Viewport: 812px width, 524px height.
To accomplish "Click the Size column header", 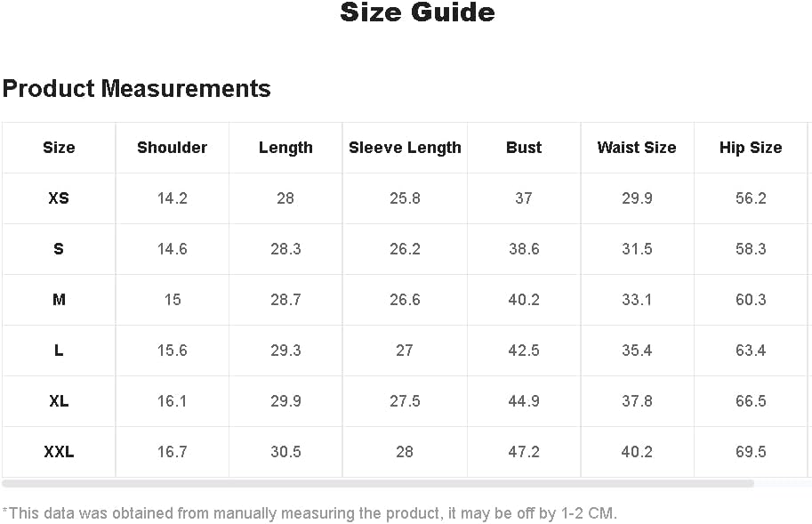I will tap(59, 148).
